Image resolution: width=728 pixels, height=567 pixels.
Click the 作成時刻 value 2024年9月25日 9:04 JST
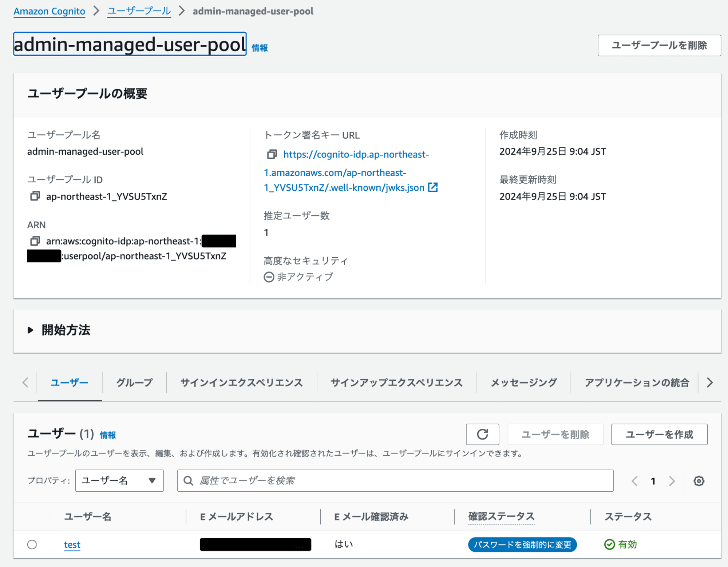tap(553, 151)
